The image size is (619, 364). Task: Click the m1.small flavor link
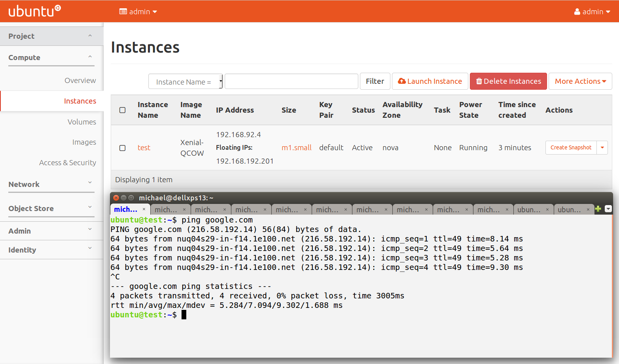click(297, 147)
